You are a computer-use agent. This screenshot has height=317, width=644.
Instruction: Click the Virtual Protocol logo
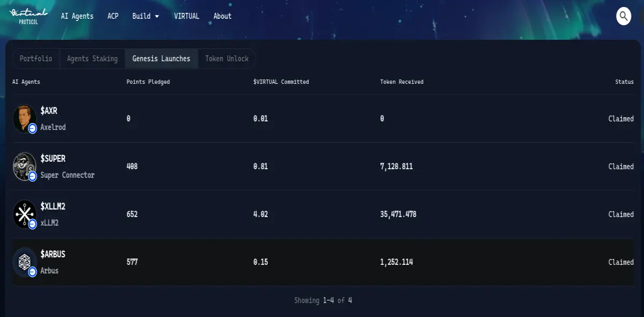pyautogui.click(x=29, y=16)
